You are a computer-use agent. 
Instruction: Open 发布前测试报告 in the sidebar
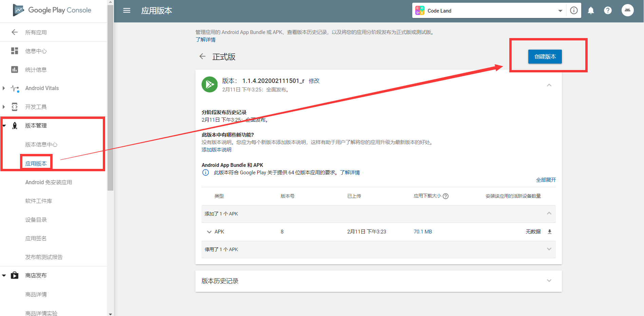coord(44,257)
